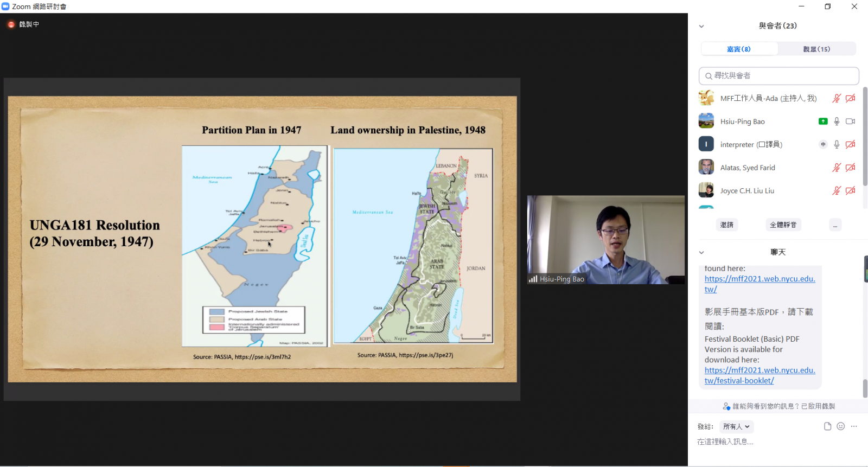Open the send-to recipient dropdown
The width and height of the screenshot is (868, 467).
pyautogui.click(x=736, y=427)
